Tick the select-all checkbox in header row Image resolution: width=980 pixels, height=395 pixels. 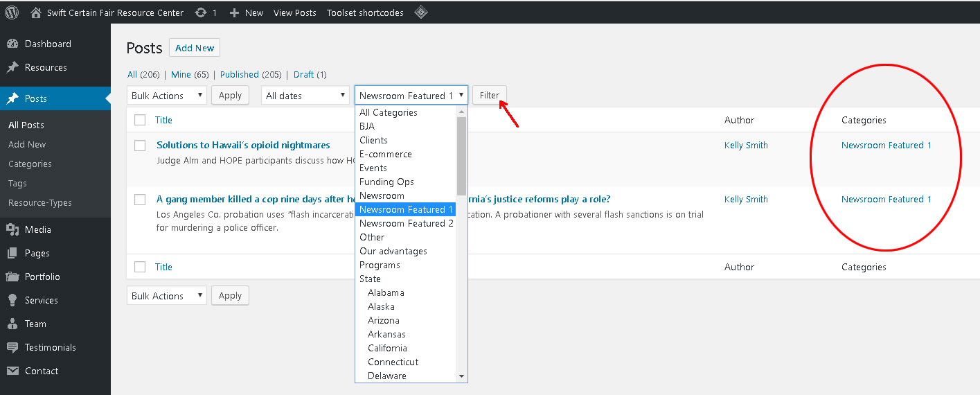(x=140, y=120)
